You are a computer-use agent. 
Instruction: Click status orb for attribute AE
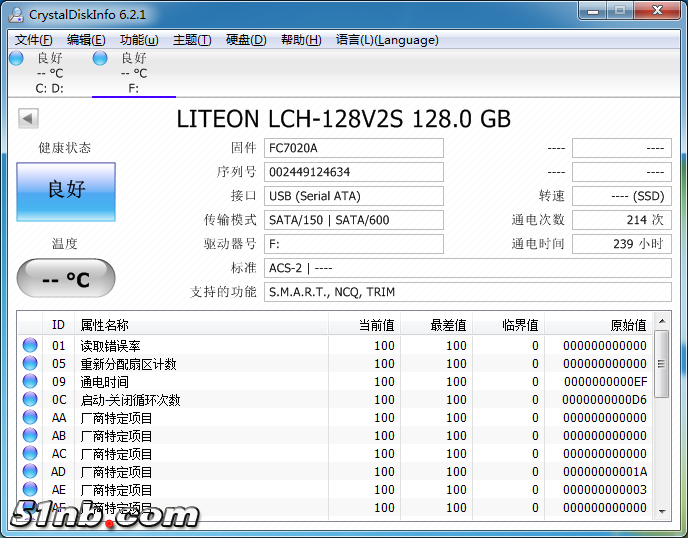pos(30,489)
